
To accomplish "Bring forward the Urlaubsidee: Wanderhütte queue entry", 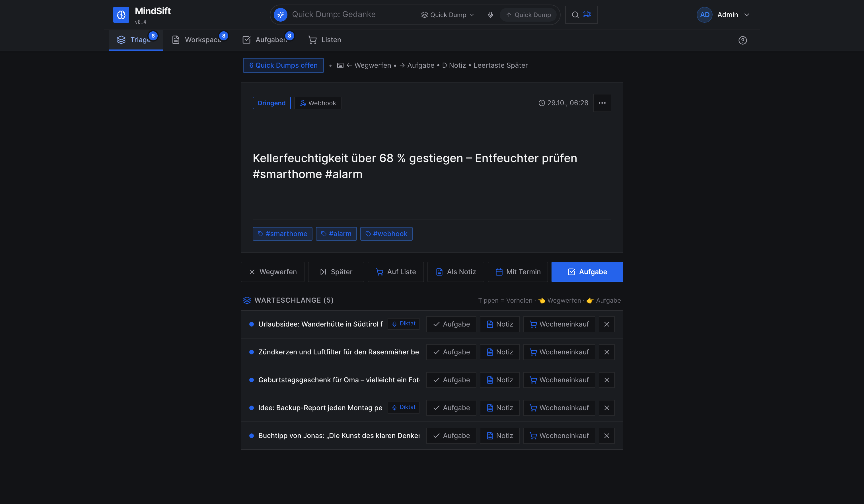I will 320,324.
